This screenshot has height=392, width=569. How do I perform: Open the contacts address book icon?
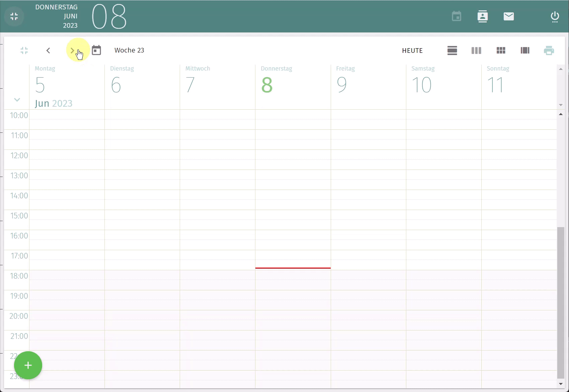coord(482,16)
